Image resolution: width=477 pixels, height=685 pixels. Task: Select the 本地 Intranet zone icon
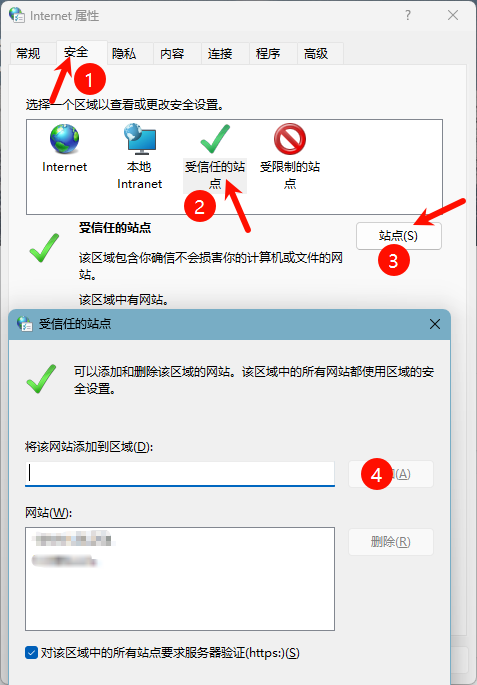coord(139,156)
